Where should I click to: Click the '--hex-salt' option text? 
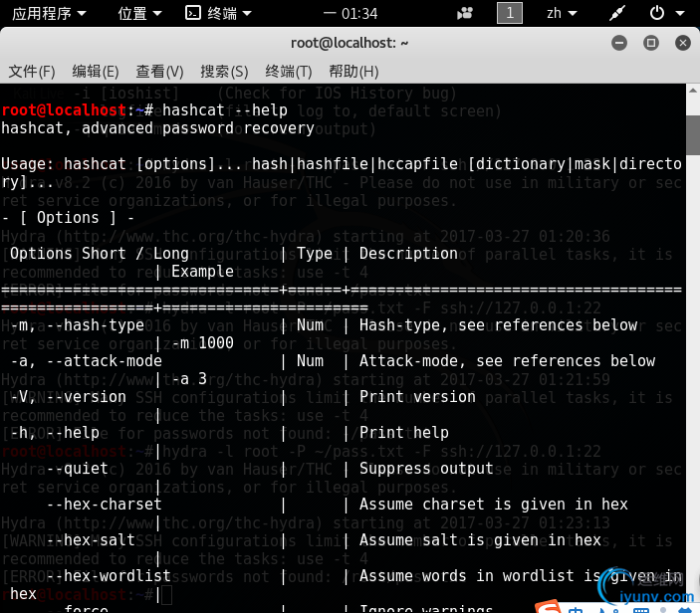(91, 540)
